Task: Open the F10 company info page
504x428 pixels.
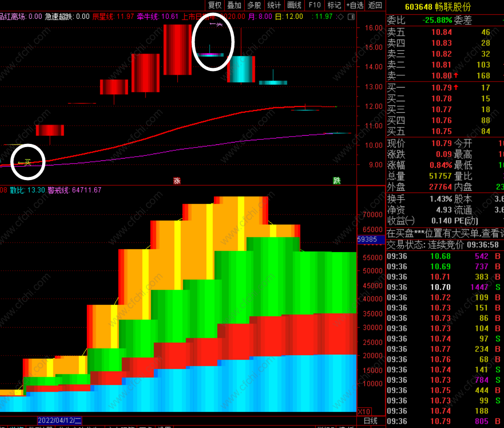Action: (314, 5)
